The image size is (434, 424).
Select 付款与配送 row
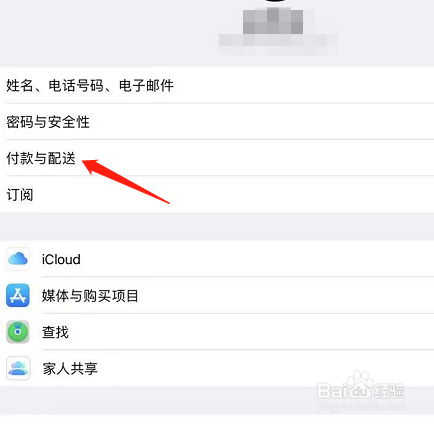(x=217, y=158)
